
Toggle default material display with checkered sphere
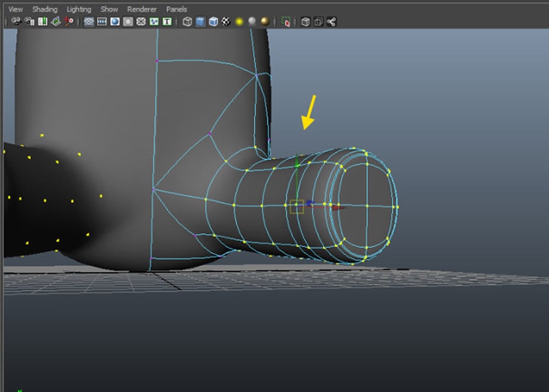pos(226,21)
